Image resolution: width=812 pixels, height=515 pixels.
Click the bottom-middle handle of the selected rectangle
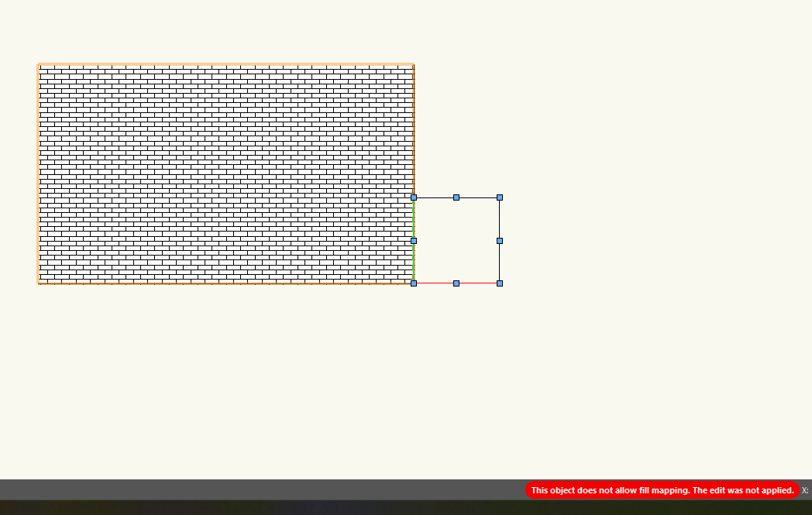(456, 283)
